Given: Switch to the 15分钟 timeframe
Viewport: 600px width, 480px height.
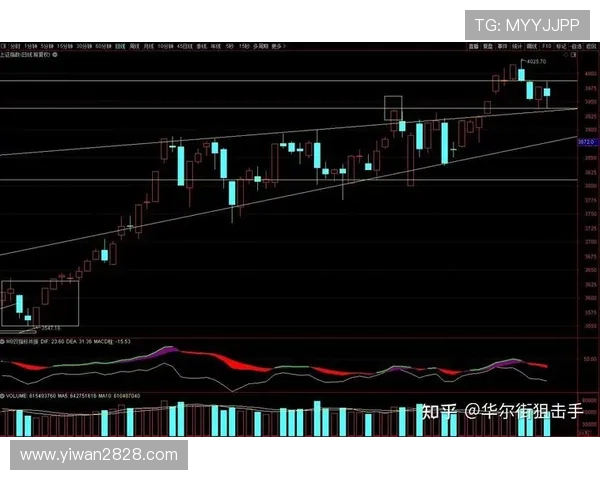Looking at the screenshot, I should (x=64, y=46).
